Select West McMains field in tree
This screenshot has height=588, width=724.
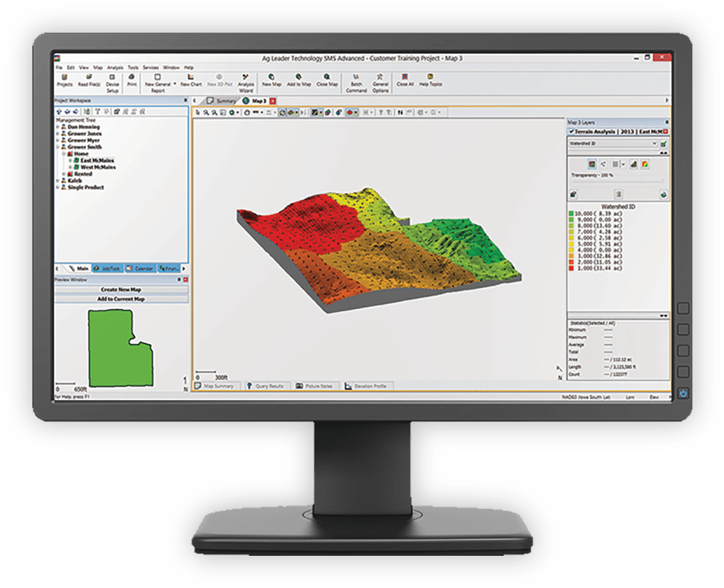point(98,167)
